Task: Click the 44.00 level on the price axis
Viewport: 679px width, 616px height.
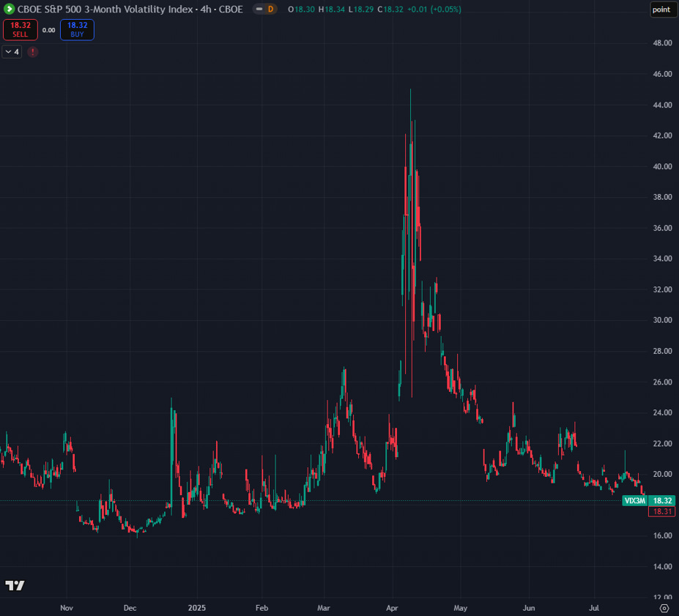Action: (x=662, y=105)
